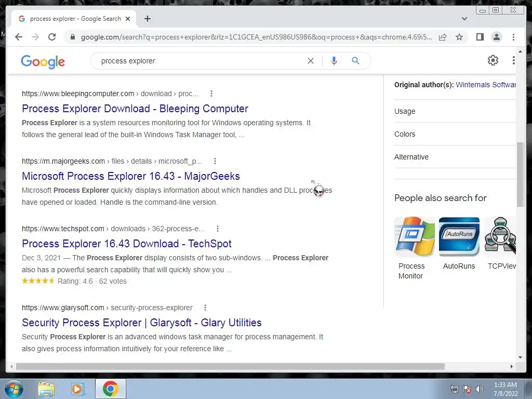Open Microsoft Process Explorer 16.43 - MajorGeeks
Viewport: 532px width, 399px height.
131,176
